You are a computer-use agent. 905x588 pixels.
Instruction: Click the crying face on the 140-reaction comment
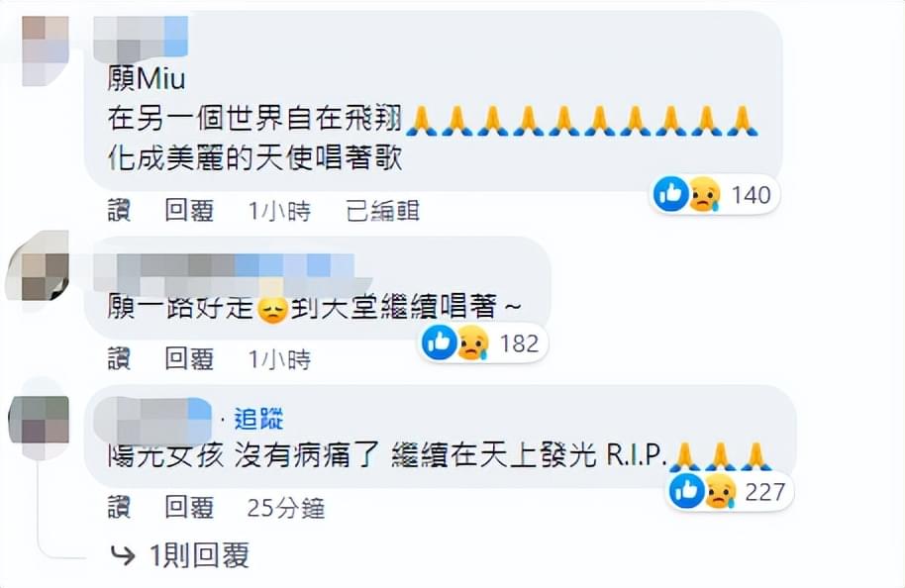[705, 194]
